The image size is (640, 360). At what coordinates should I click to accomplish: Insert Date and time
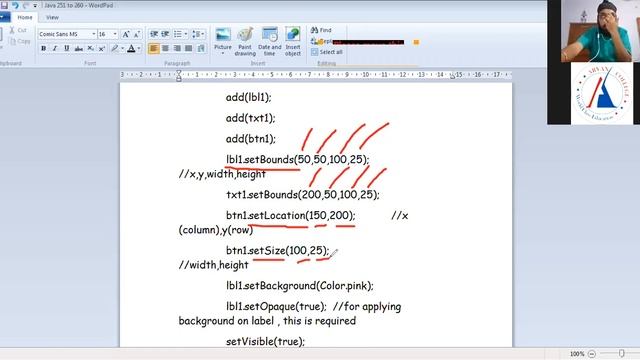[x=269, y=41]
